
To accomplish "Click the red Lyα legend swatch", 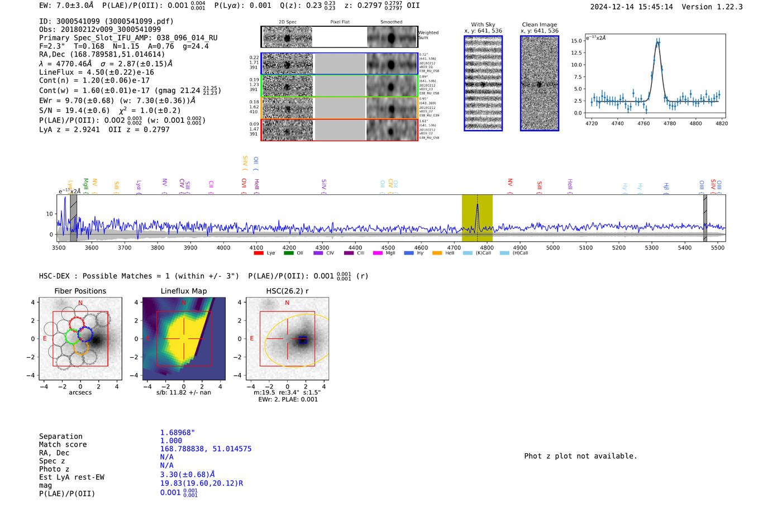I will pyautogui.click(x=259, y=253).
